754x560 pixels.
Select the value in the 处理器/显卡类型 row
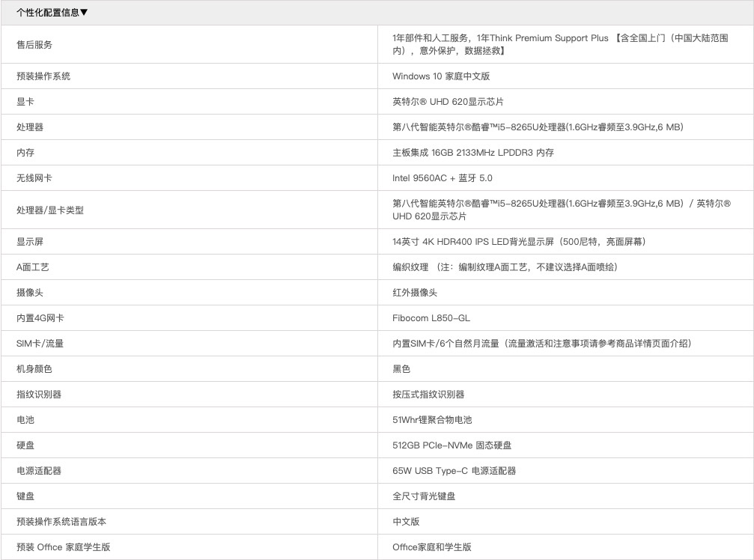tap(562, 210)
